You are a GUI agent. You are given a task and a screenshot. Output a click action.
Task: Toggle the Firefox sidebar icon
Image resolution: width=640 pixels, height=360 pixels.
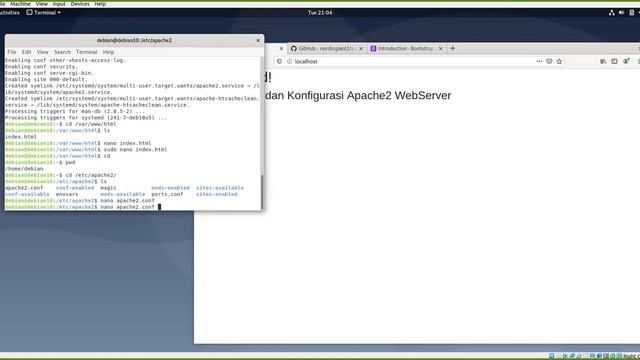coord(614,61)
